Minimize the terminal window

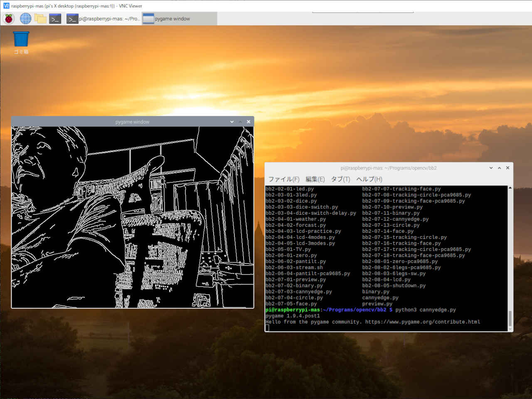click(491, 168)
